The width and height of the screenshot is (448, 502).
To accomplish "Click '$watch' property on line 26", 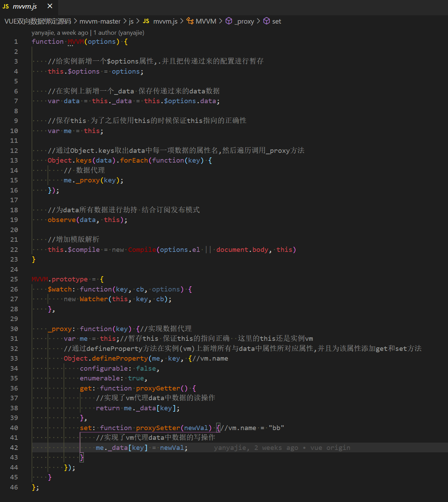I will (59, 289).
